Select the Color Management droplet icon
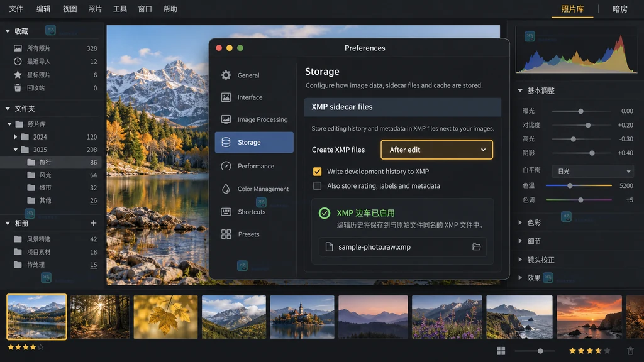This screenshot has width=644, height=362. coord(226,189)
